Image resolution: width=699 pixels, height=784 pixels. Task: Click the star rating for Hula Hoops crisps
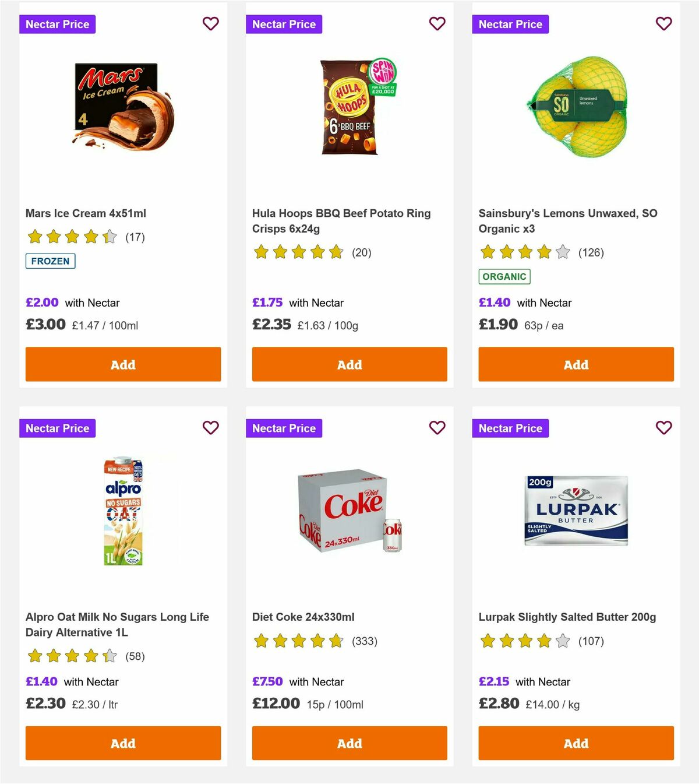tap(298, 253)
